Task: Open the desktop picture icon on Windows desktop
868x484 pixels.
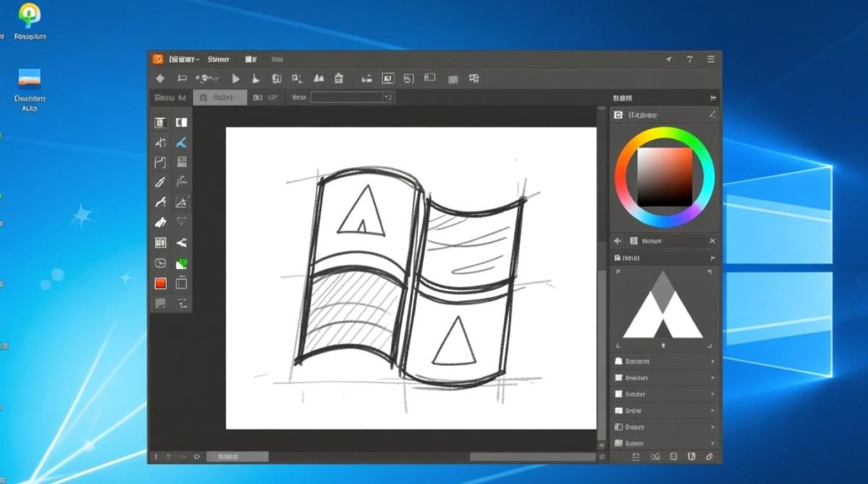Action: (x=30, y=79)
